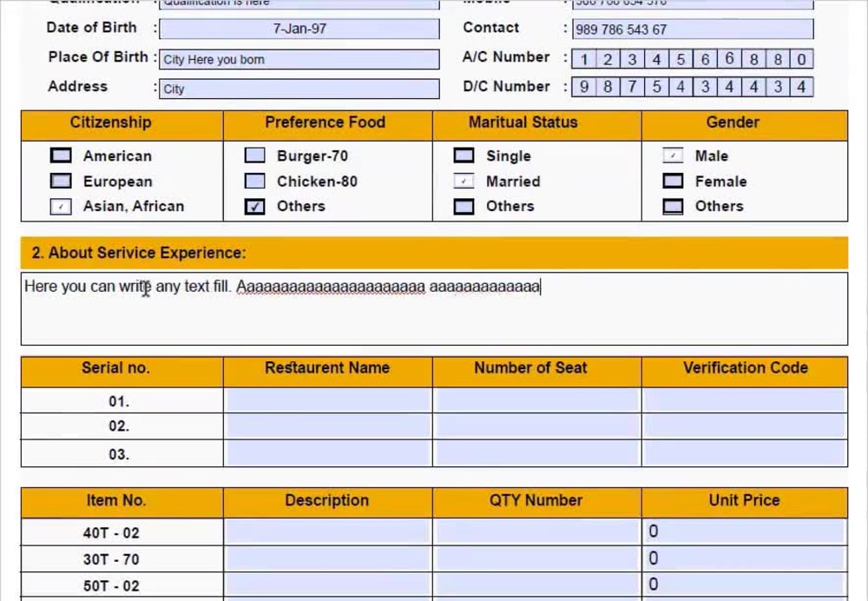868x601 pixels.
Task: Check Others under Gender column
Action: coord(673,206)
